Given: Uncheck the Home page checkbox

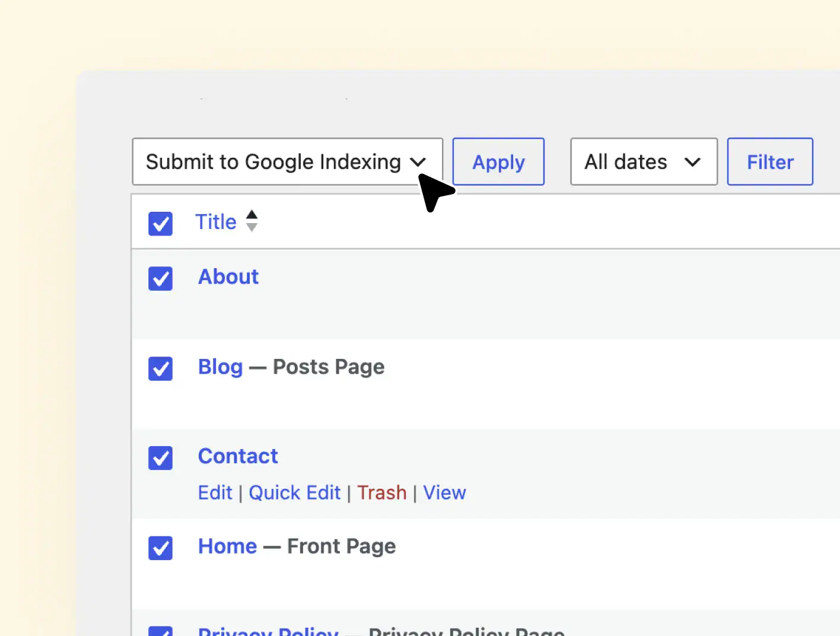Looking at the screenshot, I should point(160,548).
